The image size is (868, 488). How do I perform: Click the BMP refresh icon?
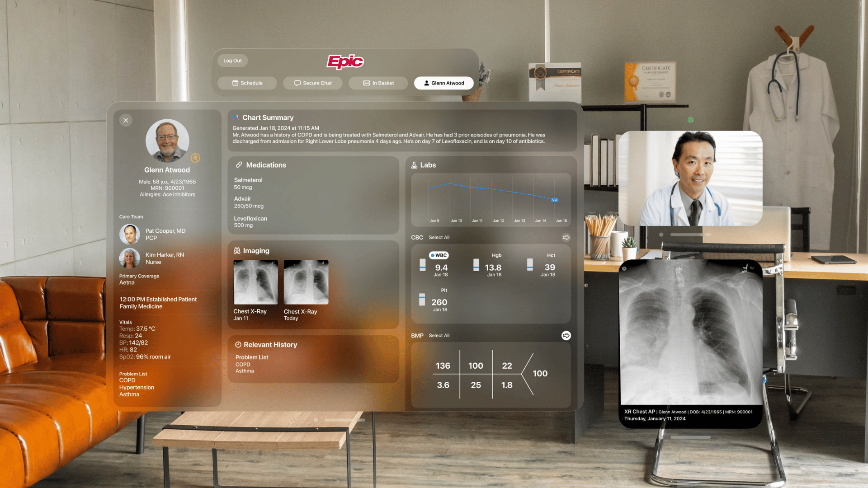pos(566,335)
